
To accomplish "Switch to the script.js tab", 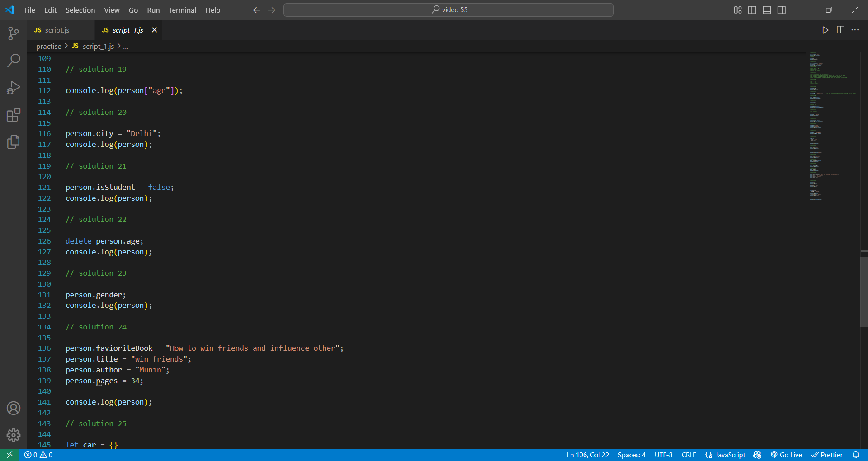I will [x=61, y=30].
